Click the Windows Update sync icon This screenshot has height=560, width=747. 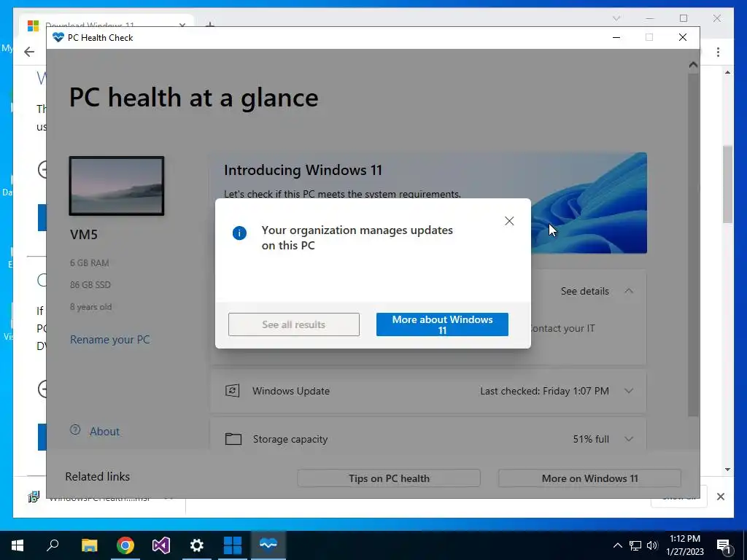point(232,391)
